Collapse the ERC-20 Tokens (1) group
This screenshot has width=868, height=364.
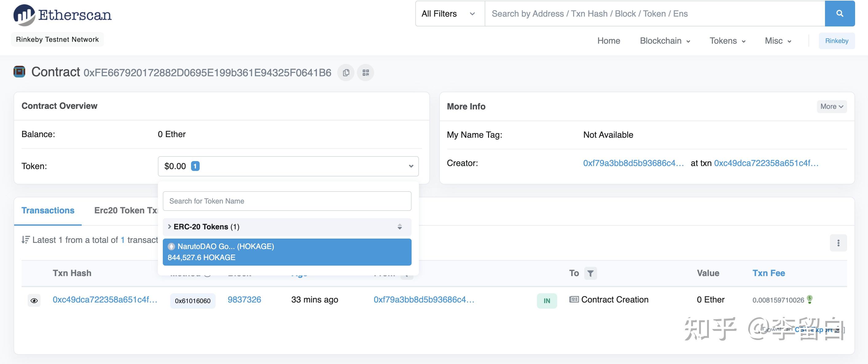[202, 227]
